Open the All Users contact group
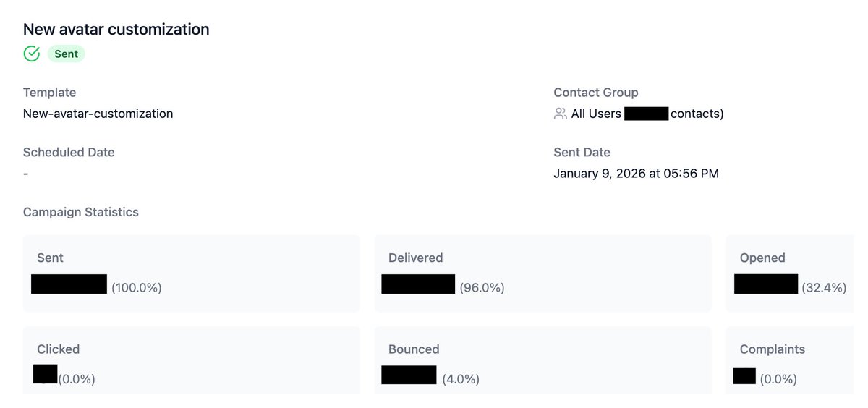868x408 pixels. 596,114
